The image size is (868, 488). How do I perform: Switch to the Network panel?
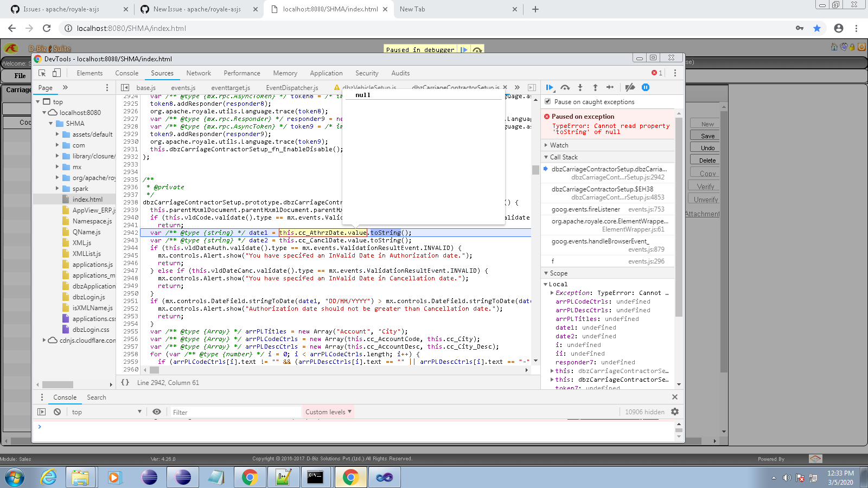[198, 73]
